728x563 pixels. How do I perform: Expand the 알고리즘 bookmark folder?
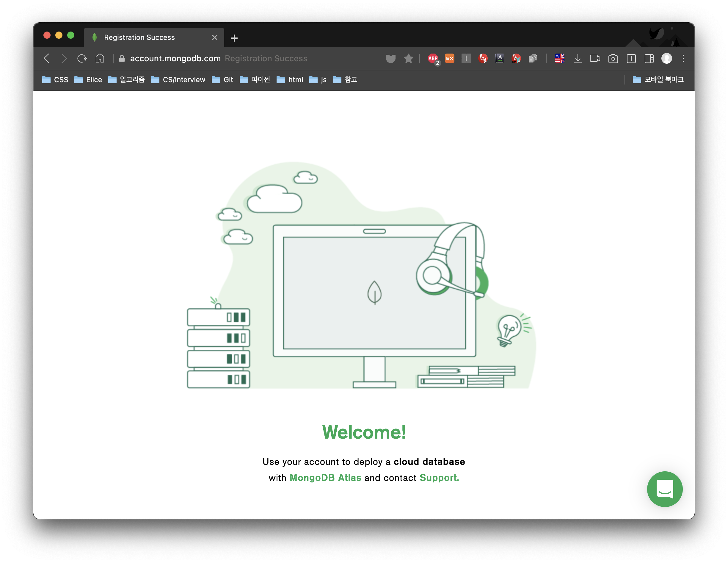click(127, 80)
